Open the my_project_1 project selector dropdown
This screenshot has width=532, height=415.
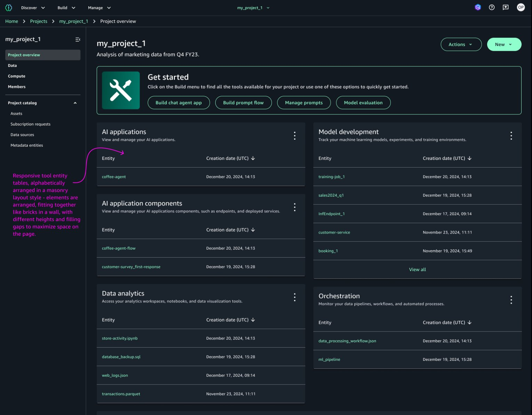click(253, 7)
